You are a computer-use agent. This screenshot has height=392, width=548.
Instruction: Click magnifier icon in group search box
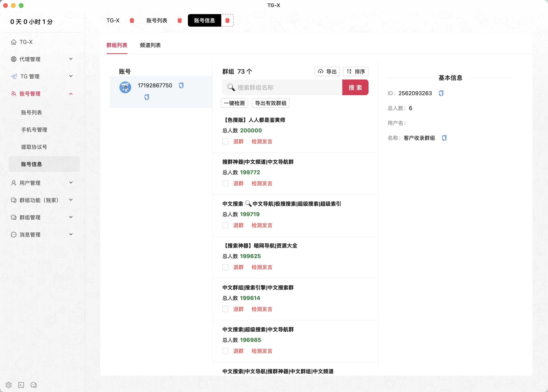pyautogui.click(x=231, y=87)
